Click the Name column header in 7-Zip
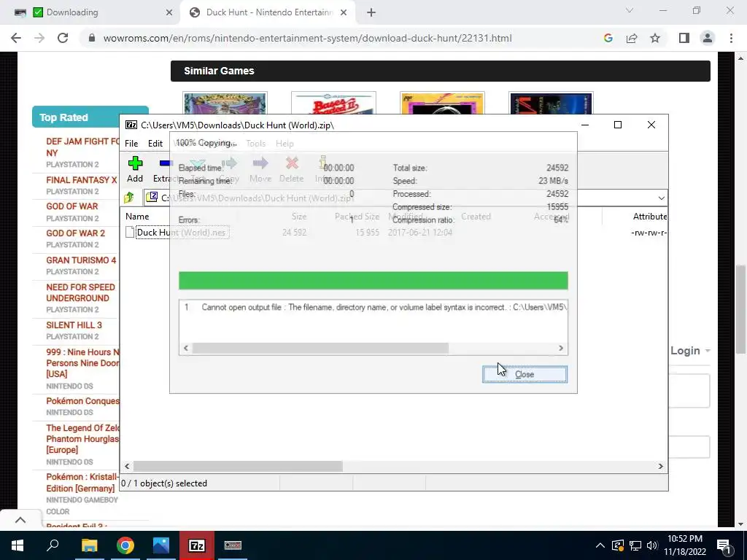The width and height of the screenshot is (747, 560). [137, 216]
